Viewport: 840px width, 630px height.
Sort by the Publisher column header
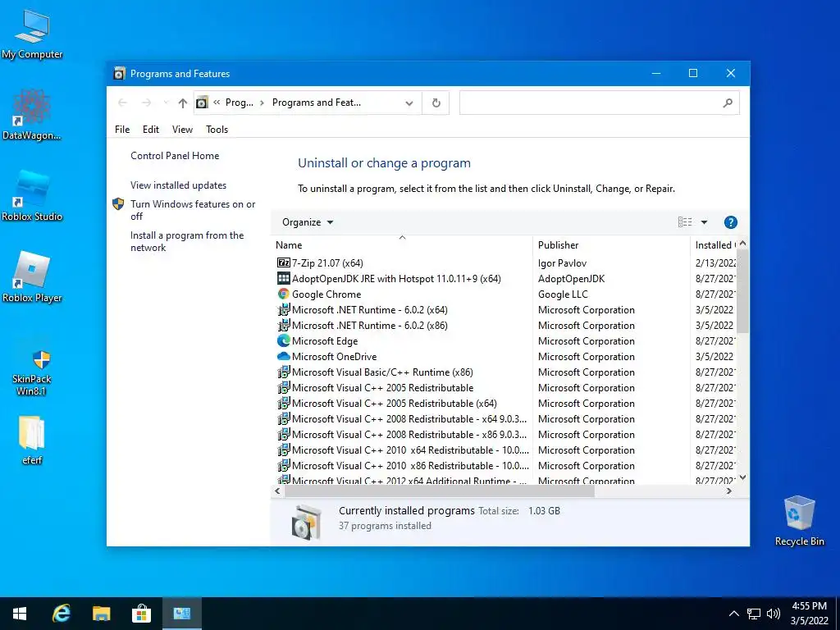(611, 244)
